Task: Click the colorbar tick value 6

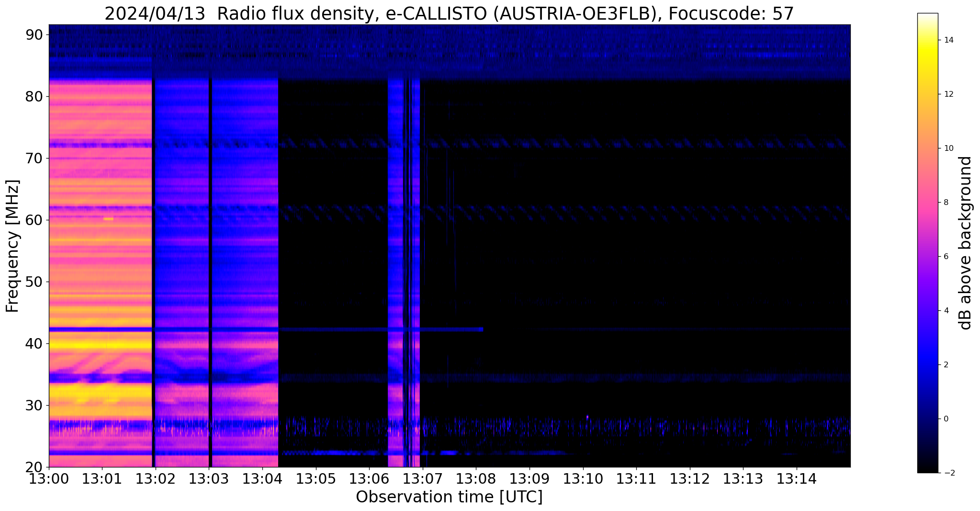Action: tap(946, 257)
